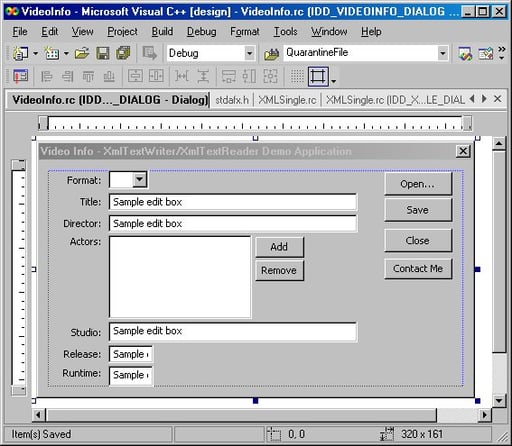Click the Space Across icon
Viewport: 512px width, 446px height.
(182, 76)
